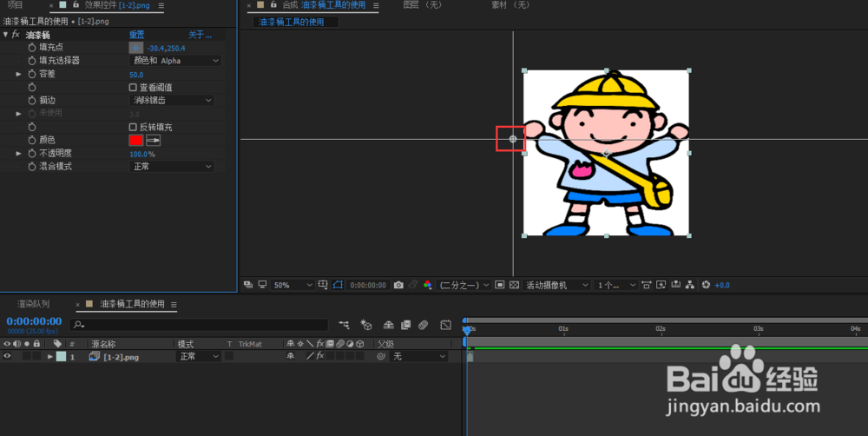Image resolution: width=868 pixels, height=436 pixels.
Task: Pick color with the 颜色 eyedropper
Action: (153, 140)
